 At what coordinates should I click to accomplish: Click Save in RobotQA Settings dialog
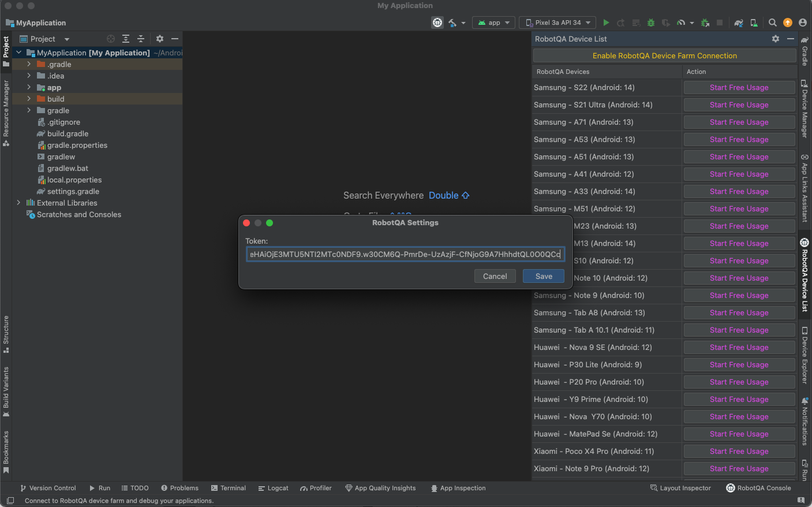tap(544, 276)
